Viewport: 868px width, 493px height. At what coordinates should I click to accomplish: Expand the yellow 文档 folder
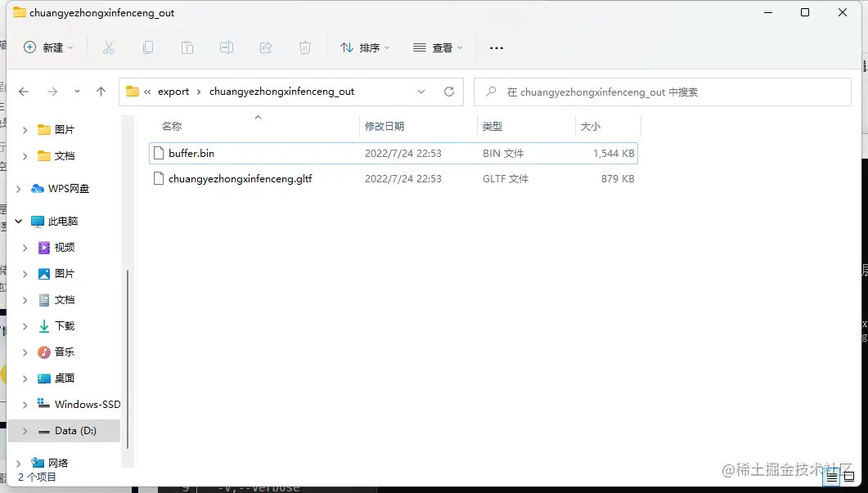coord(25,157)
